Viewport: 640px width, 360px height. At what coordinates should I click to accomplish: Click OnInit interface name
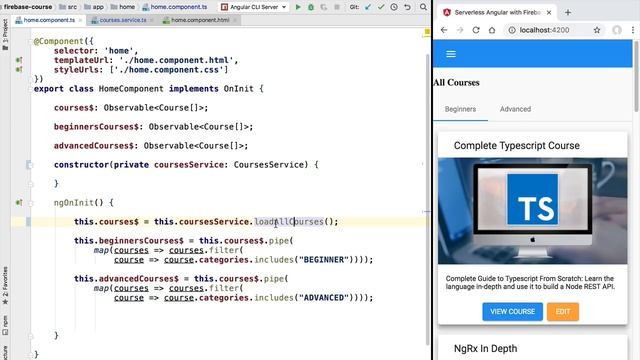238,89
